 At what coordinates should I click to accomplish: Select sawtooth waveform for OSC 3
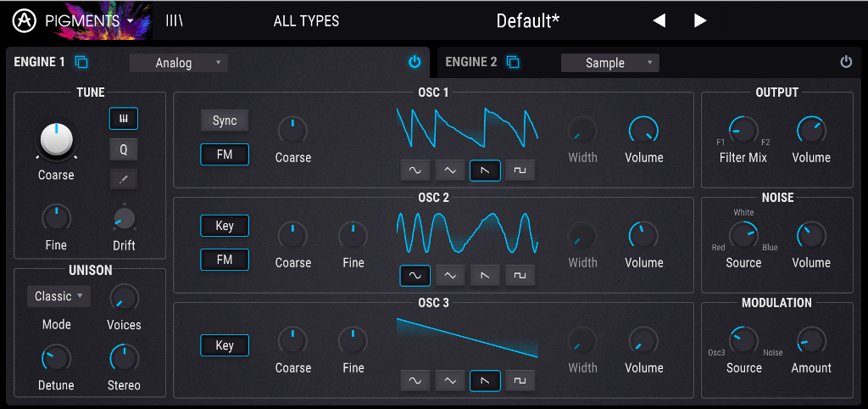486,381
